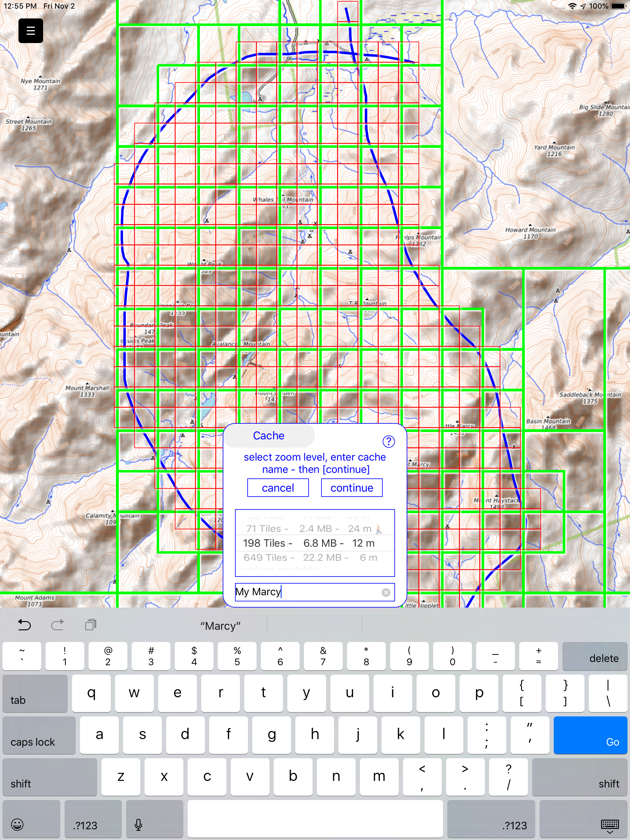Tap the keyboard undo arrow
Screen dimensions: 630x840
pos(24,625)
